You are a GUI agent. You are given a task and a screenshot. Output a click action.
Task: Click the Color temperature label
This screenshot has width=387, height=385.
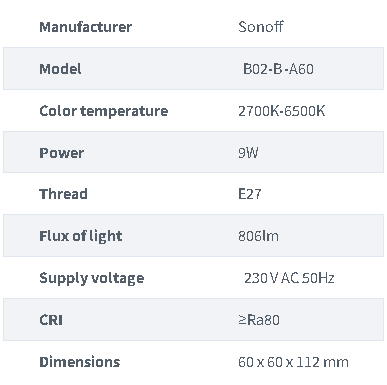pos(104,111)
